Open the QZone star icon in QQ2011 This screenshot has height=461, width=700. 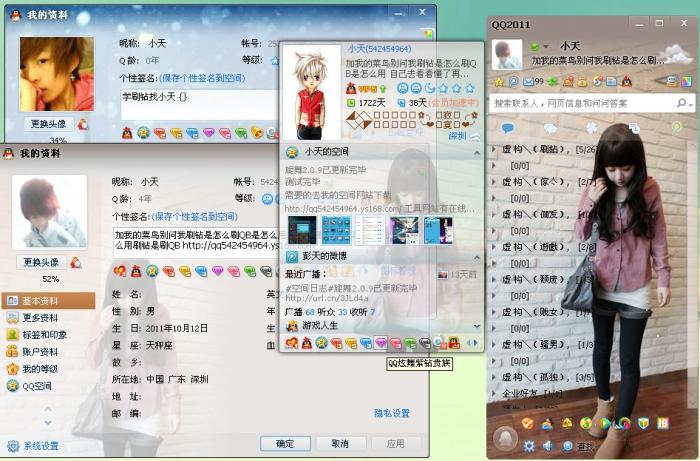click(x=499, y=82)
